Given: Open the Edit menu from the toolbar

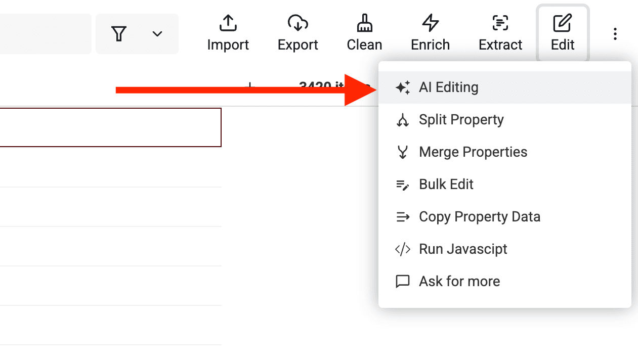Looking at the screenshot, I should [563, 32].
